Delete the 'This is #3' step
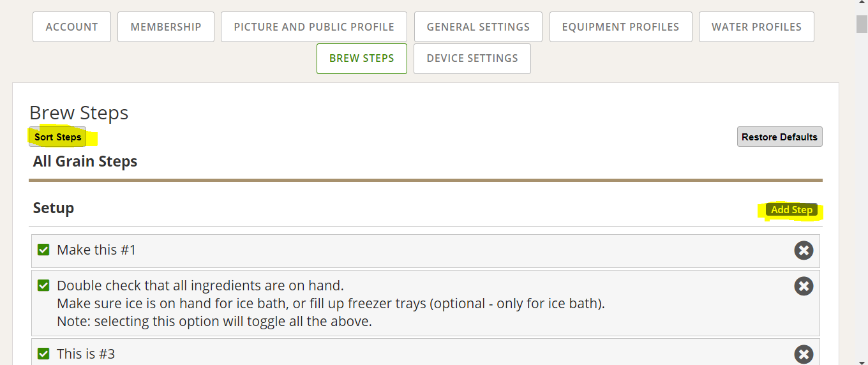This screenshot has height=365, width=868. tap(804, 354)
